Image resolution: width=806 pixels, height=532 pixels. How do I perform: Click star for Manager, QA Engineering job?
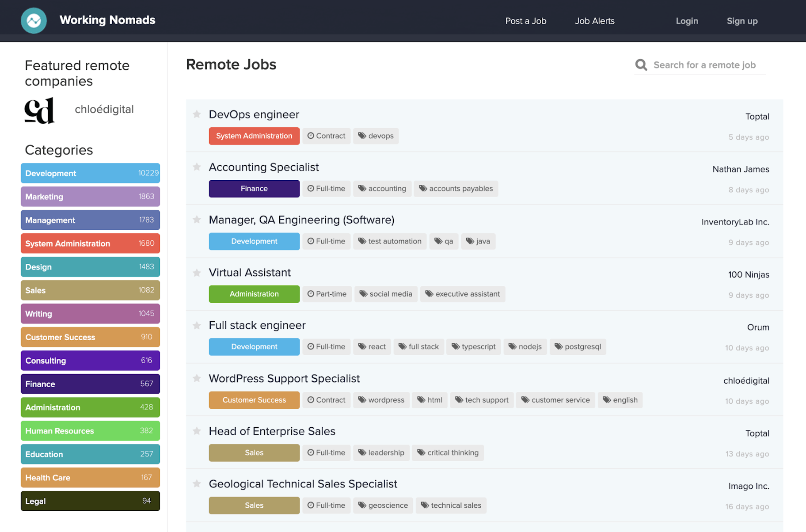pyautogui.click(x=197, y=220)
